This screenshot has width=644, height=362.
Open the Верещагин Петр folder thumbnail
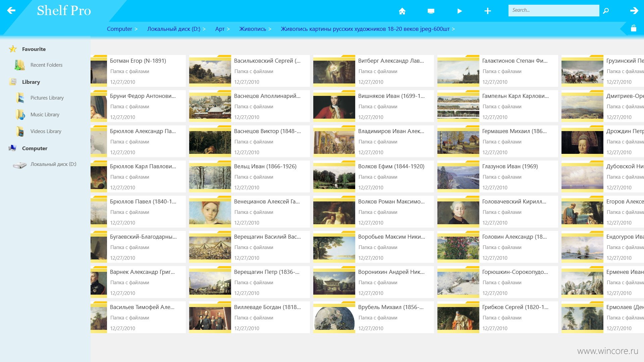[210, 282]
